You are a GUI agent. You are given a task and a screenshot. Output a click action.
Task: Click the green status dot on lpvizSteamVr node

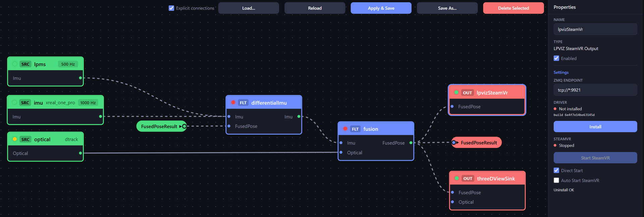point(456,92)
